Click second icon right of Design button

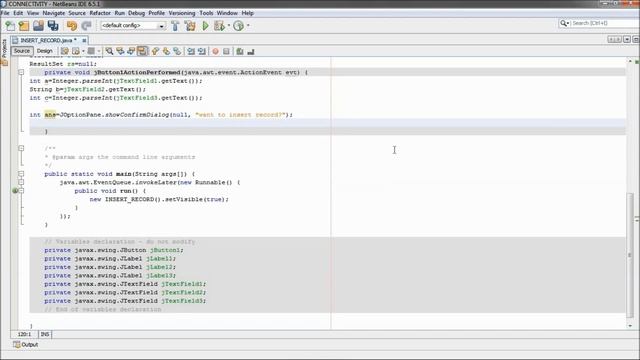click(x=76, y=51)
